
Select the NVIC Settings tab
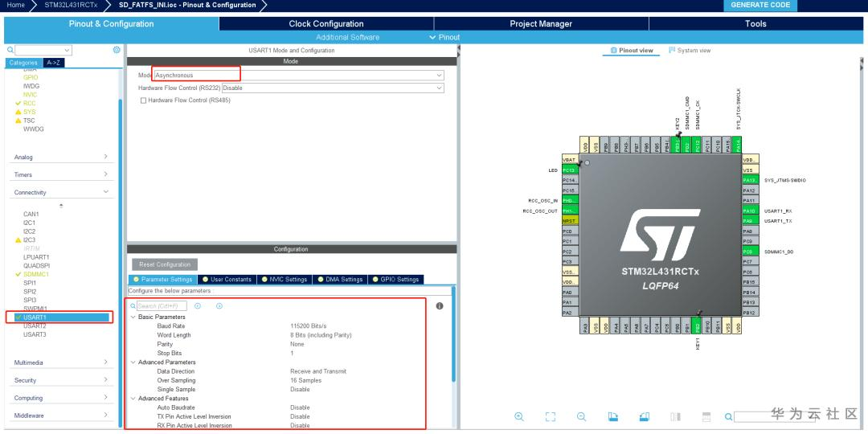click(285, 280)
